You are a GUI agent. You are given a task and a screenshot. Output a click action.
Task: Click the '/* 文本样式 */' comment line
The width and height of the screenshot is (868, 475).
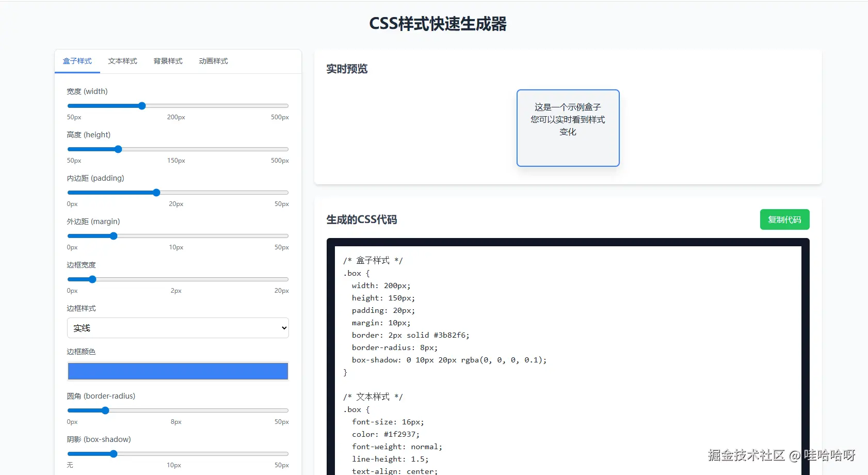(373, 397)
